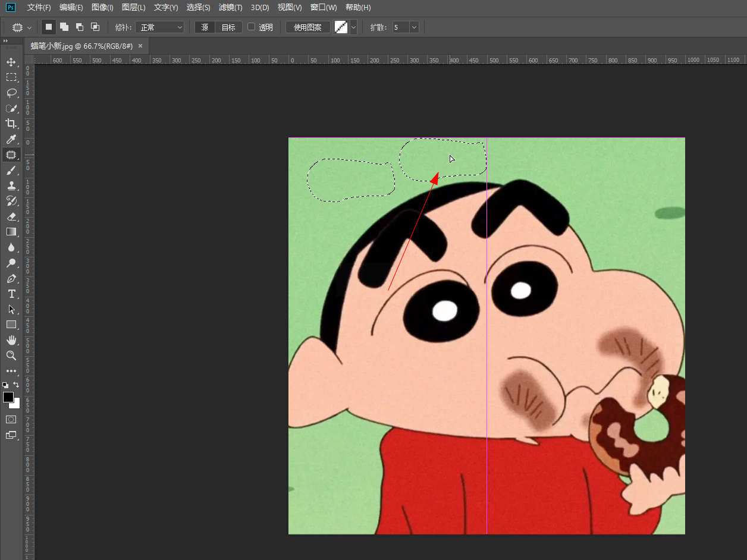Image resolution: width=747 pixels, height=560 pixels.
Task: Open the 文件(F) menu
Action: click(39, 7)
